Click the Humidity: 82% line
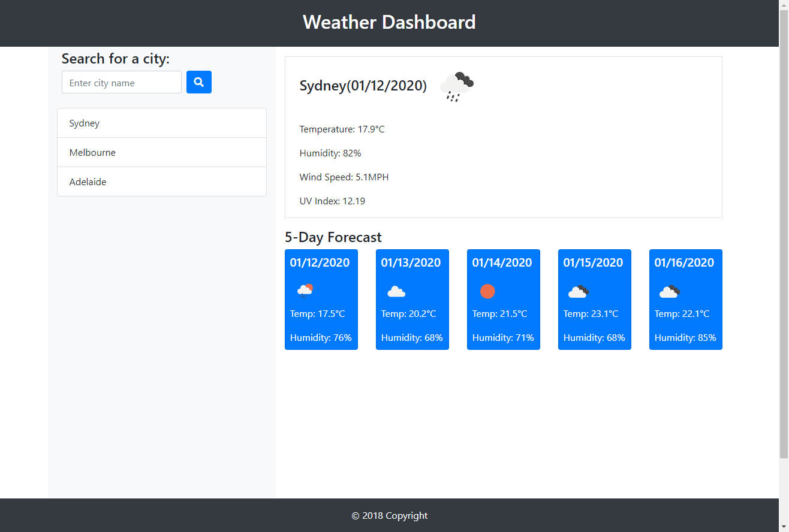 pos(330,153)
